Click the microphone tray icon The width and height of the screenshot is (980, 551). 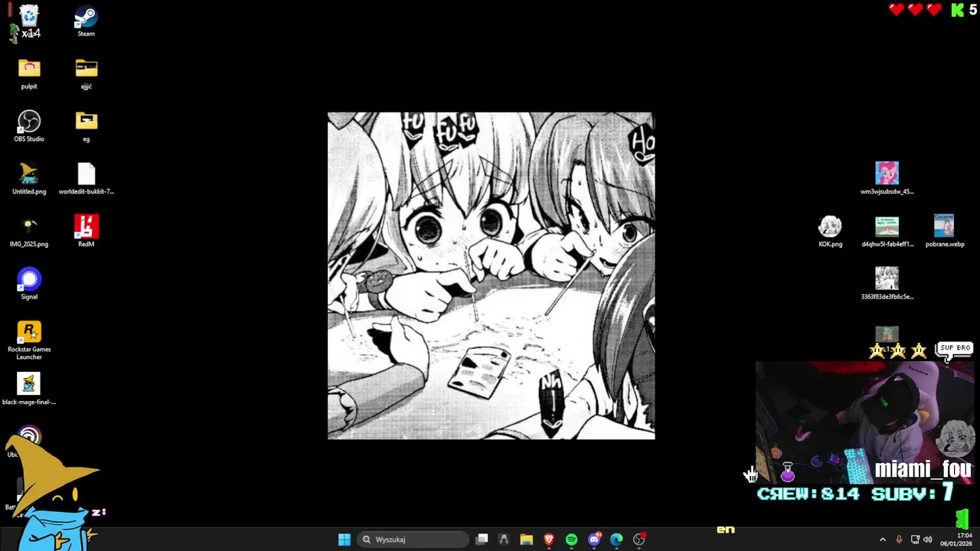(899, 540)
